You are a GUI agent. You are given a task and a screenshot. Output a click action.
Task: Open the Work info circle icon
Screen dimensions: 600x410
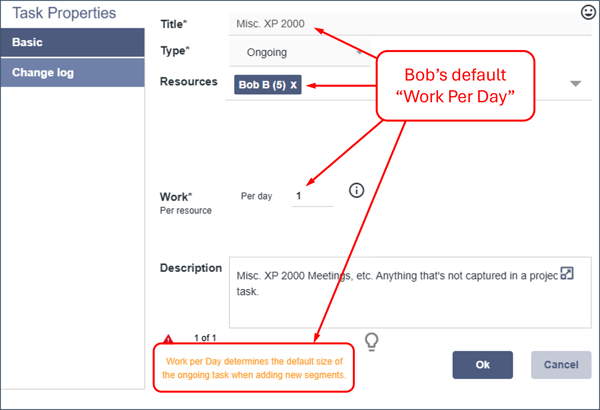point(356,190)
